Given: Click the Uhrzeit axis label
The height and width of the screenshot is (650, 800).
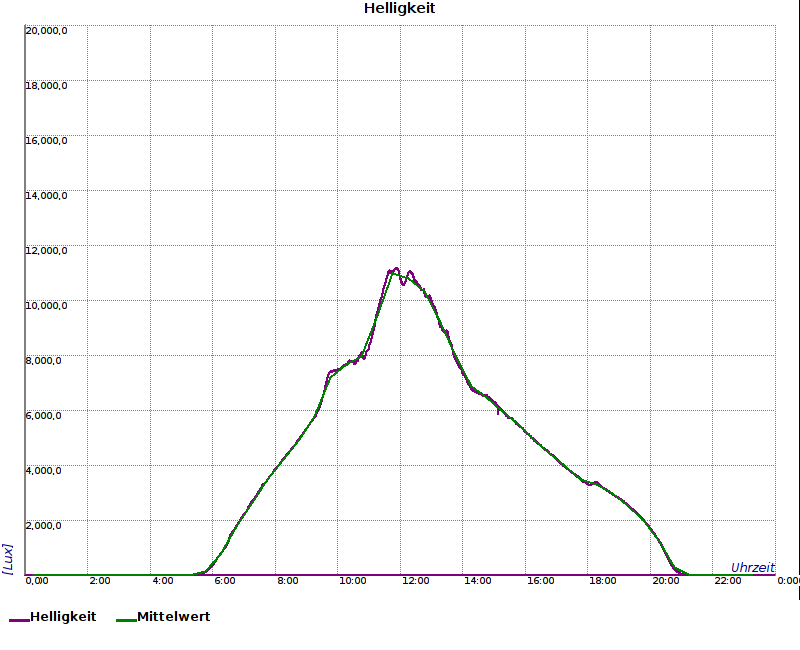Looking at the screenshot, I should click(753, 567).
